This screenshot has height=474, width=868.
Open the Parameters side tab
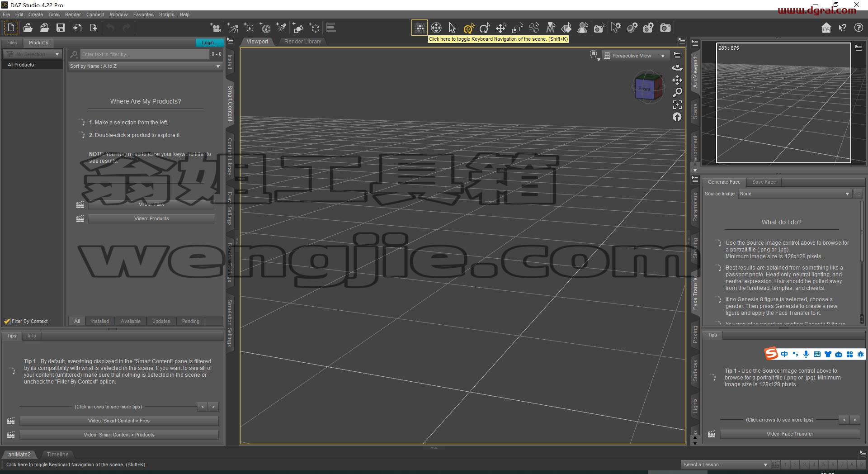pos(695,207)
